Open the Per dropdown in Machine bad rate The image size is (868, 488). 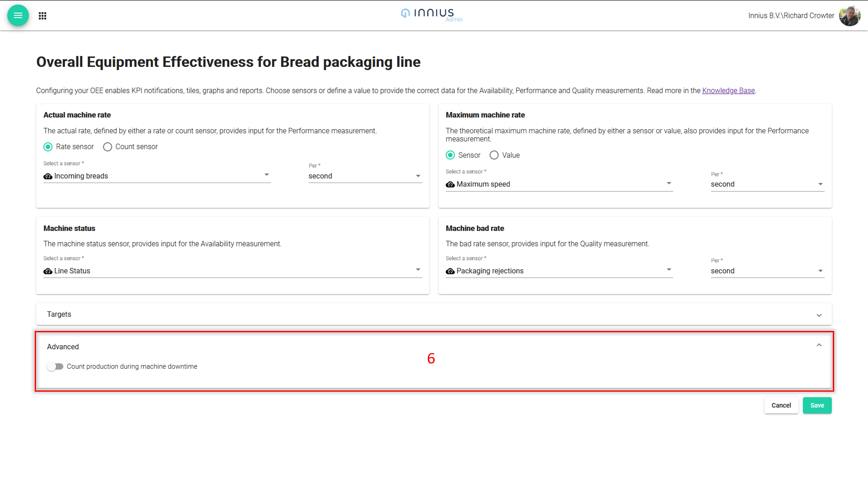click(767, 271)
